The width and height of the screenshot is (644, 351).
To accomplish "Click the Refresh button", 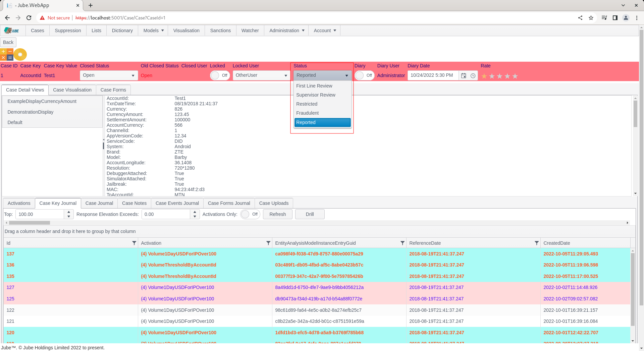I will coord(278,214).
